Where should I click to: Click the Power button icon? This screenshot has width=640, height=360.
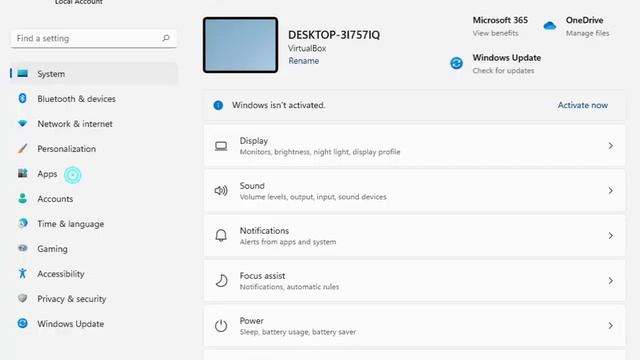(x=221, y=325)
